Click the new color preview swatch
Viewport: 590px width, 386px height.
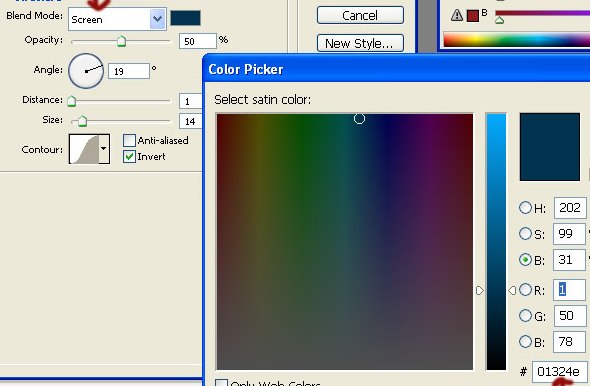point(550,147)
